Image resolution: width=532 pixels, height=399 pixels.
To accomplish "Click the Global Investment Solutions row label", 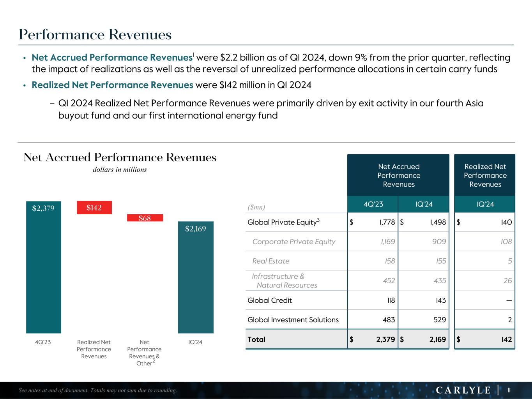I will pyautogui.click(x=293, y=320).
